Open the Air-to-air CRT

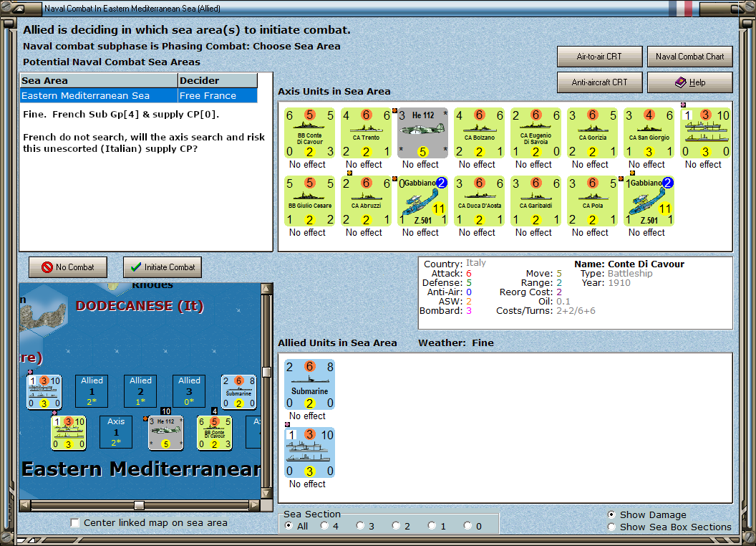tap(599, 57)
